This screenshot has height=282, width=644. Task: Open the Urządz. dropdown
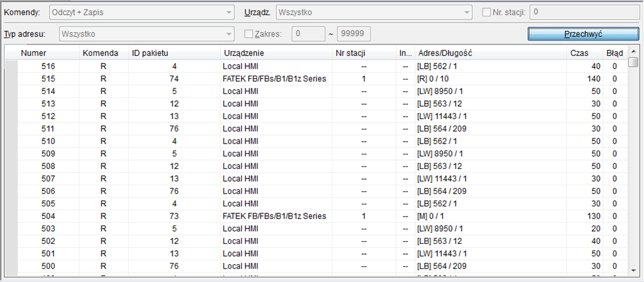tap(374, 12)
